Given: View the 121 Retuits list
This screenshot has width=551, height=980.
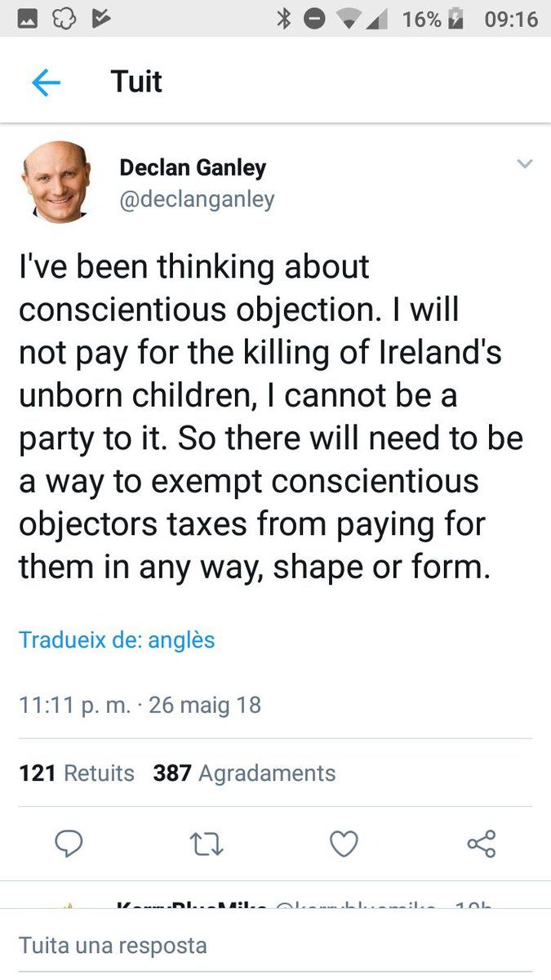Looking at the screenshot, I should [77, 773].
